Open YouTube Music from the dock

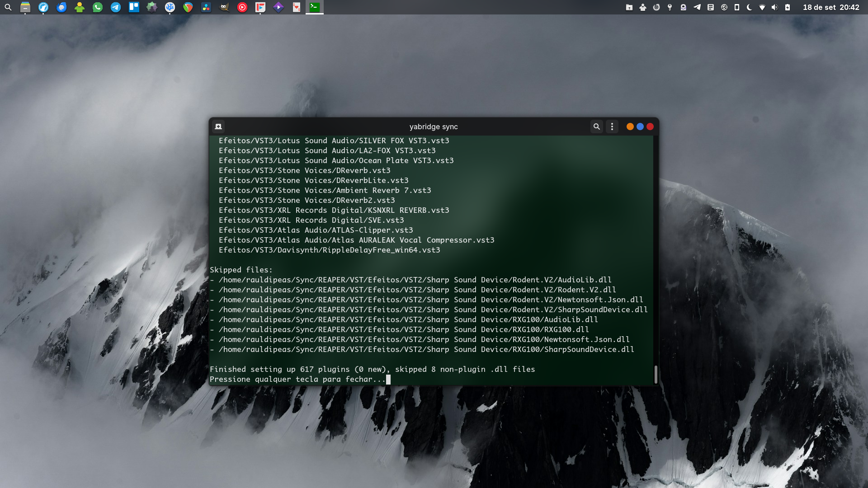[242, 7]
